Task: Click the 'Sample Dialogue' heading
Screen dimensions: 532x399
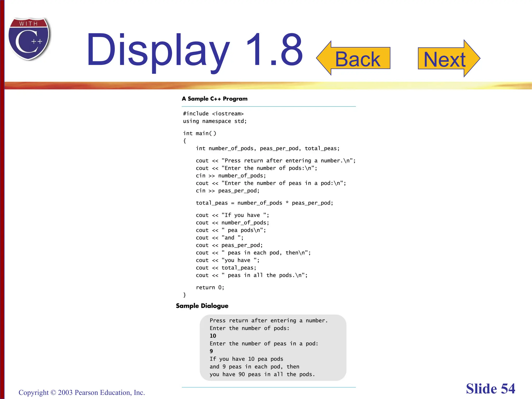Action: tap(202, 306)
